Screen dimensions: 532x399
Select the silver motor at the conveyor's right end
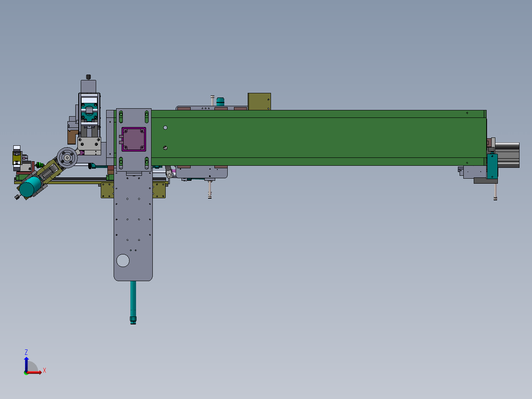(x=507, y=155)
